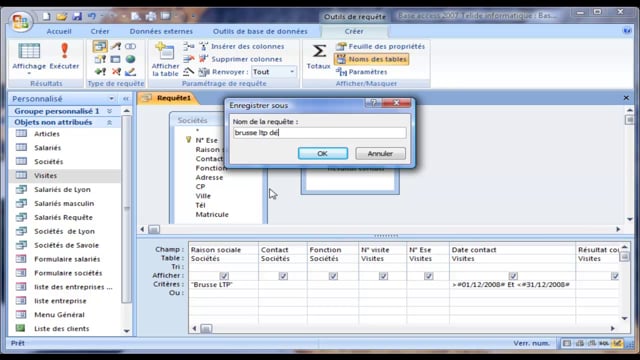Toggle Noms des tables
Image resolution: width=640 pixels, height=360 pixels.
(x=371, y=59)
